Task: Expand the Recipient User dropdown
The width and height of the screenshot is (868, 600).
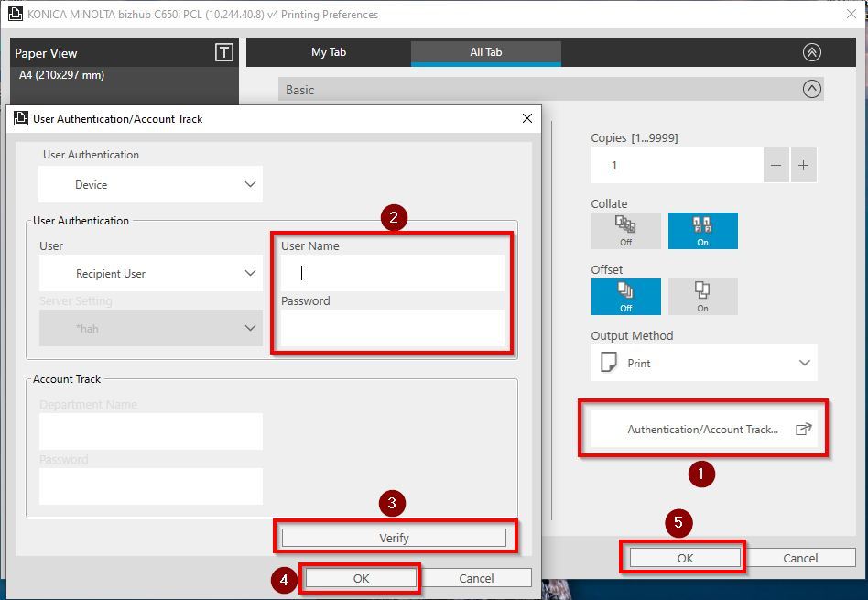Action: coord(150,273)
